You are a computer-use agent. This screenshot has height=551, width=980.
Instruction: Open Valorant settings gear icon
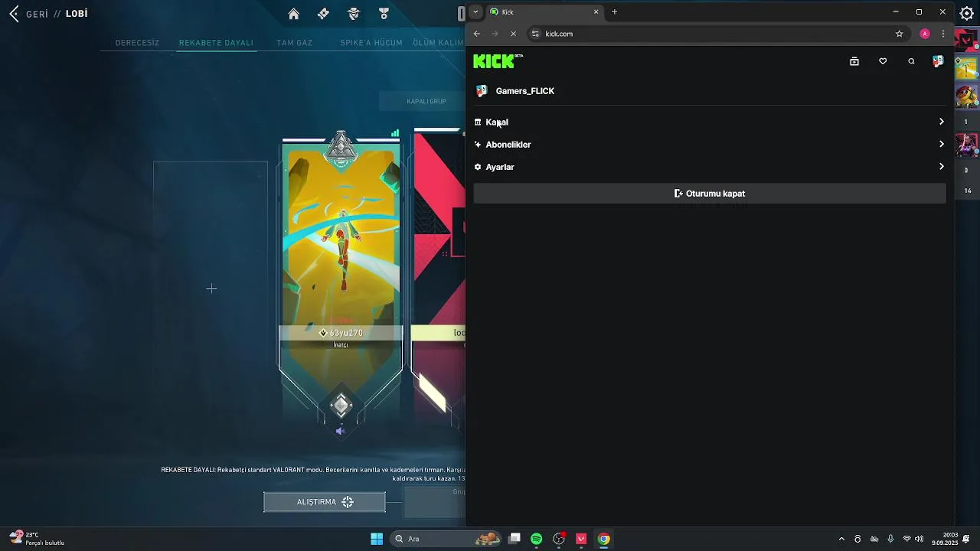(x=966, y=13)
